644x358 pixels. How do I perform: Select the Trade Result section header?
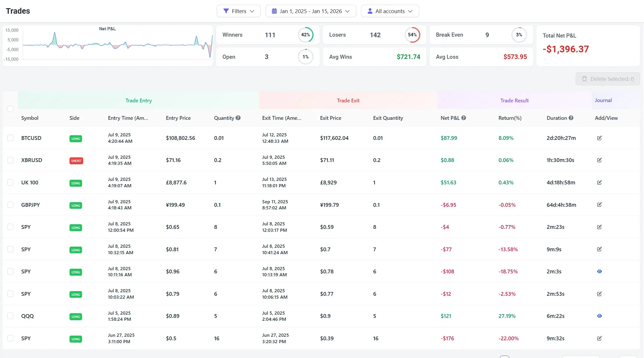click(x=514, y=100)
